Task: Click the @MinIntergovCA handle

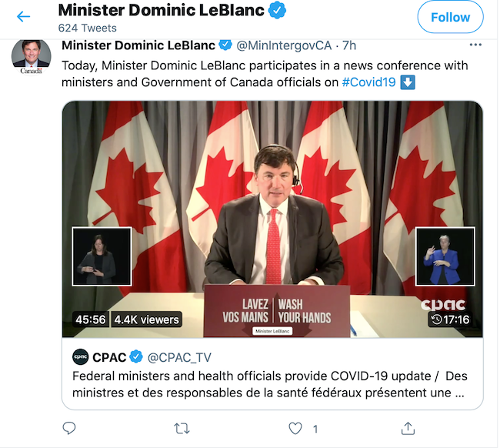Action: [288, 45]
